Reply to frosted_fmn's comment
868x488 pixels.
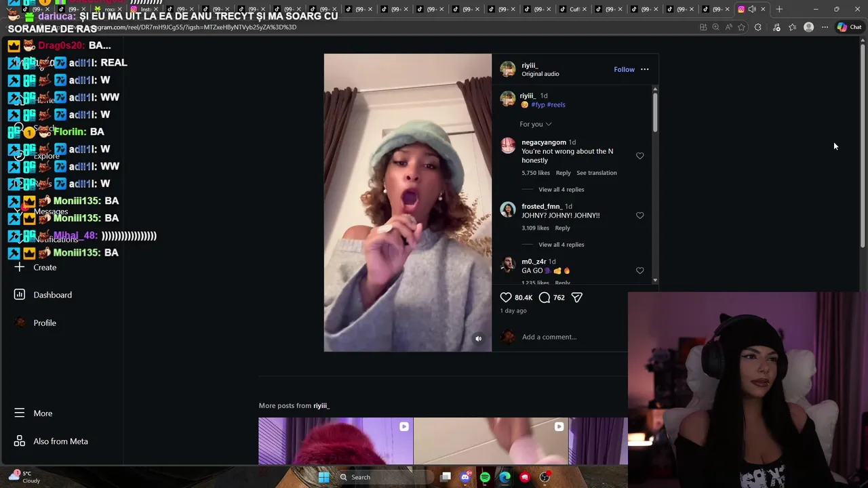pos(562,228)
